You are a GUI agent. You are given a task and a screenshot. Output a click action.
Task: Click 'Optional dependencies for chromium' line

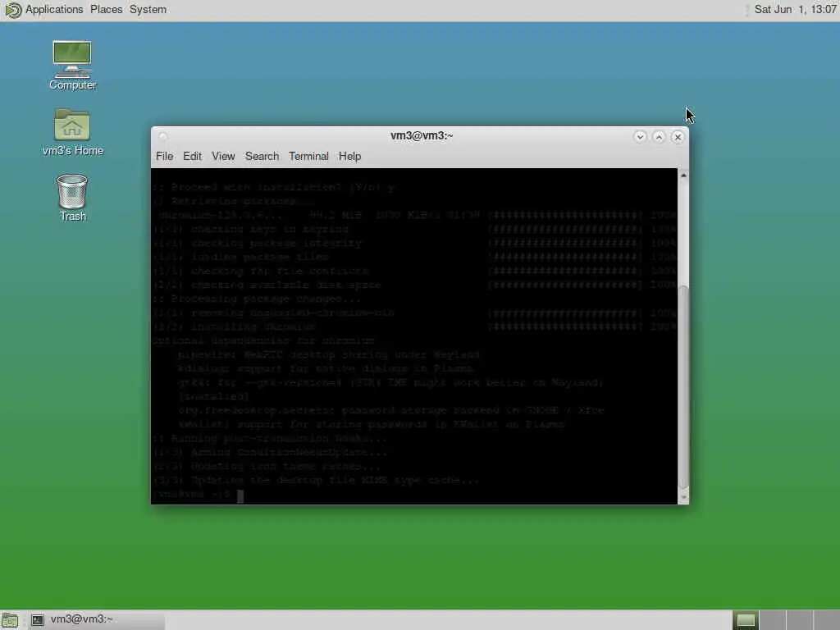point(263,340)
